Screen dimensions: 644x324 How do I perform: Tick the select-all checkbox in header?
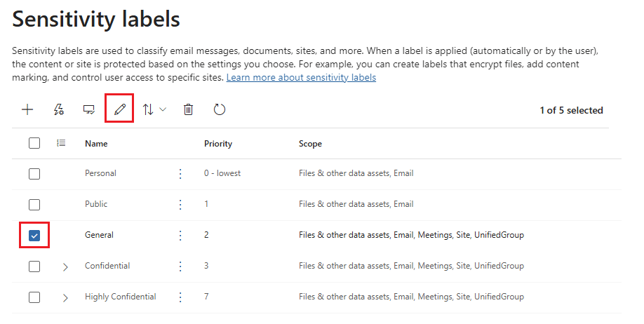(34, 143)
